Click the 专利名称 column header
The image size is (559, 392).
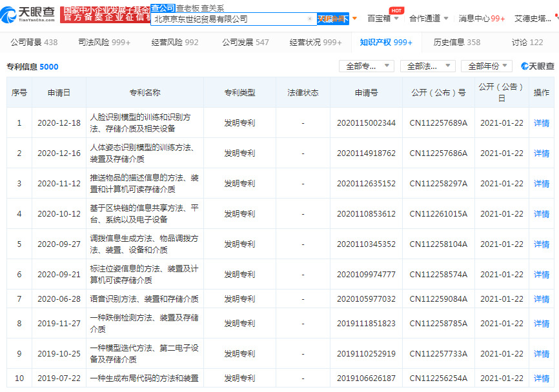145,93
